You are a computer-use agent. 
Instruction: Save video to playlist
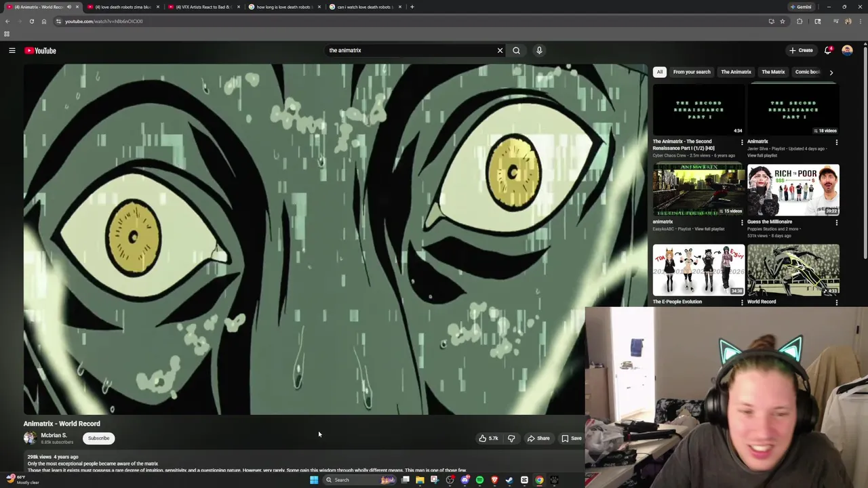coord(571,438)
